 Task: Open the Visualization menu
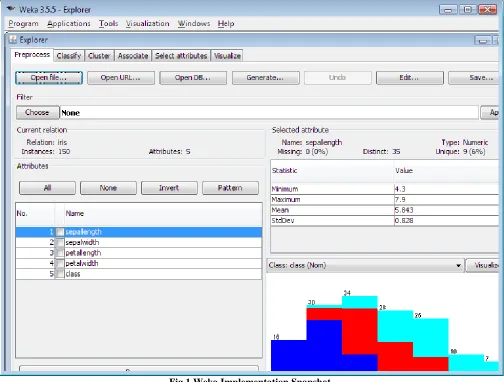click(x=147, y=24)
